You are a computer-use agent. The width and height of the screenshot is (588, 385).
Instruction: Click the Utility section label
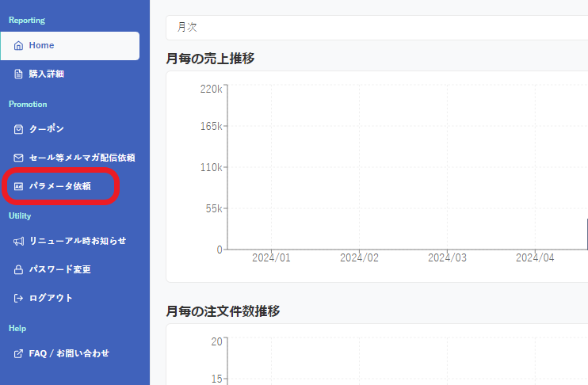[20, 216]
